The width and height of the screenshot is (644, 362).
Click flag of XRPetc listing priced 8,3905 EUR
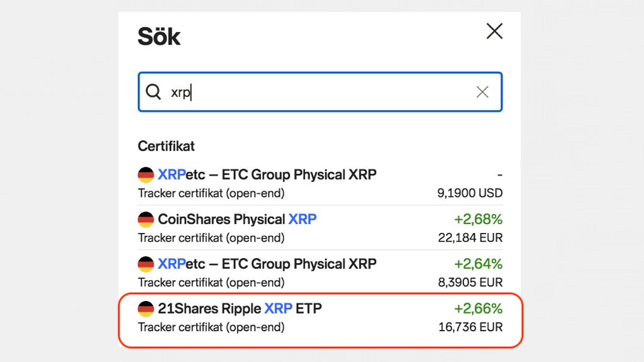(146, 264)
